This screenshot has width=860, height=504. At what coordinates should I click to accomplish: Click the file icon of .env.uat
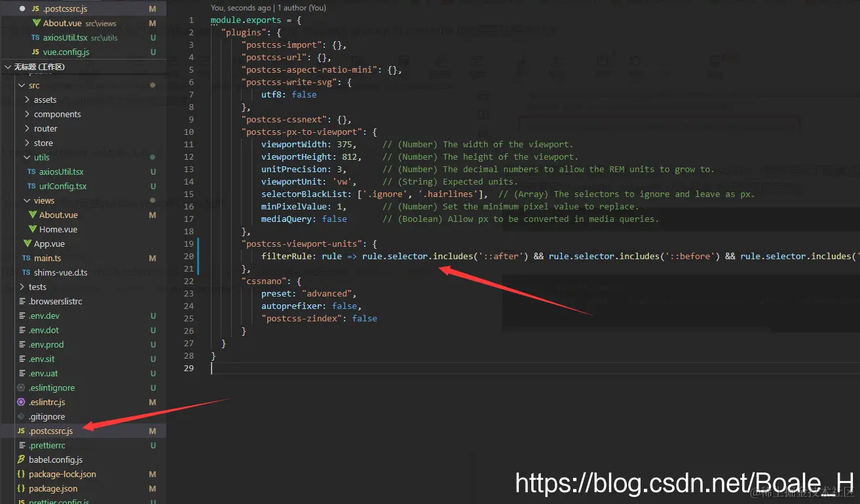pyautogui.click(x=22, y=373)
